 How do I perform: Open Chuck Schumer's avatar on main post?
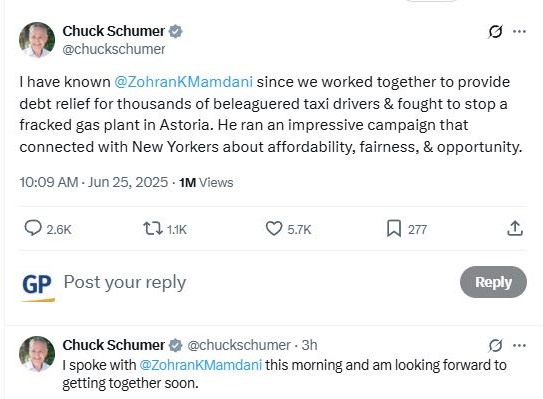tap(37, 40)
